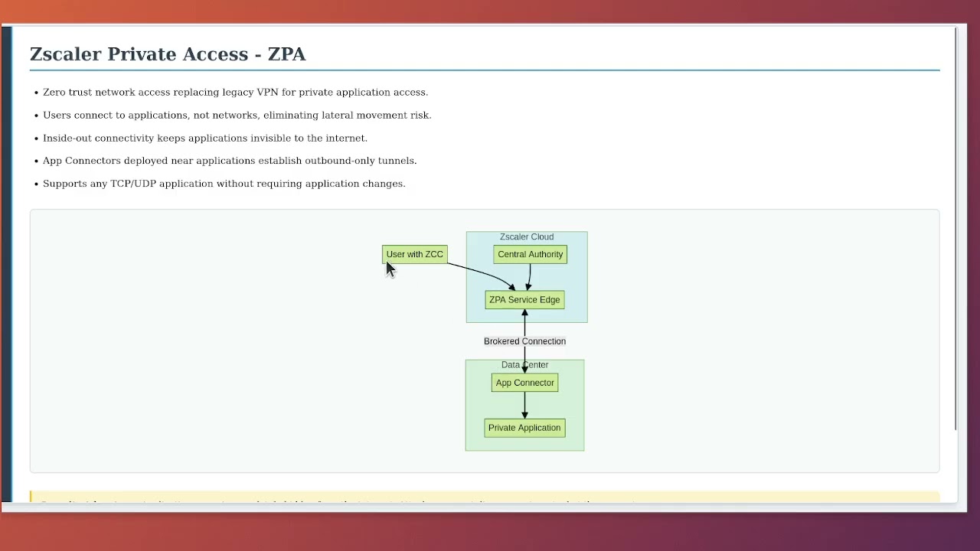Click the Brokered Connection label
This screenshot has width=980, height=551.
pos(524,341)
